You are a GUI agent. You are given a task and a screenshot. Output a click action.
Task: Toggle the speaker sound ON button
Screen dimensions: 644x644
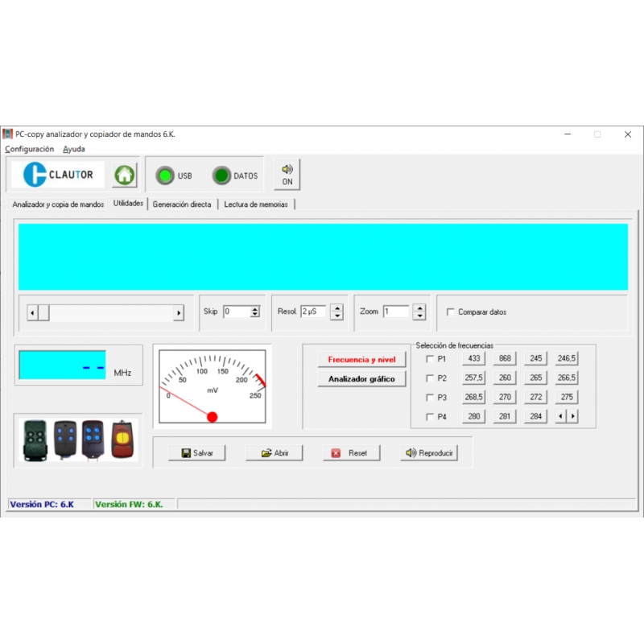287,175
